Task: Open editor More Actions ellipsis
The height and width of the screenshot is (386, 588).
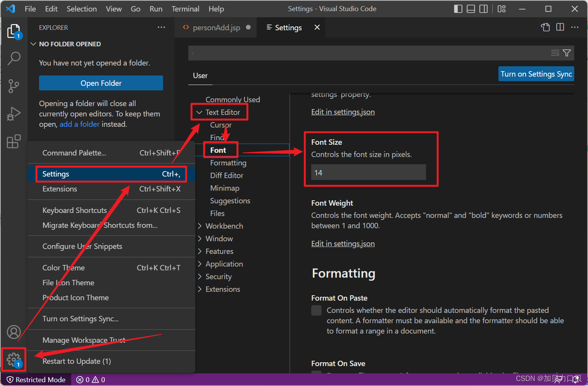Action: 575,27
